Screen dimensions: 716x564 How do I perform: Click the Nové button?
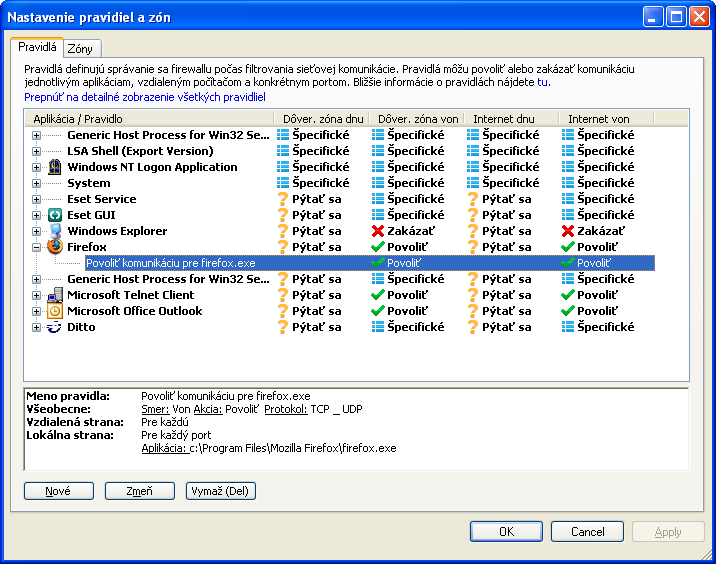point(58,491)
